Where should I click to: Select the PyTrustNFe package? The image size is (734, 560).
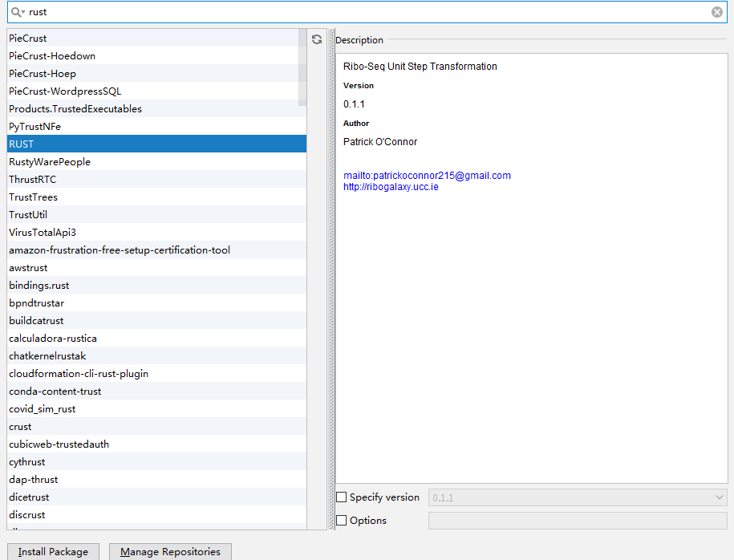(x=156, y=127)
